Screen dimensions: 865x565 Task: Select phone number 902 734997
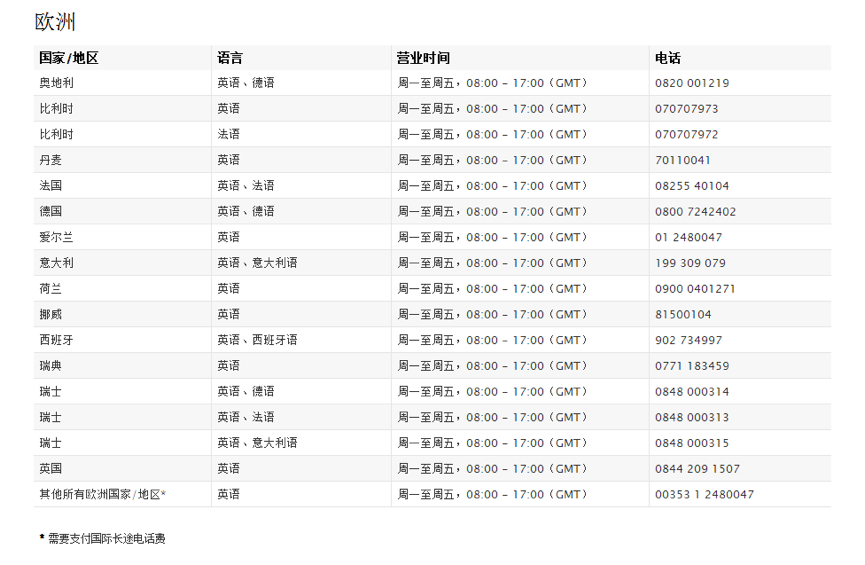click(688, 340)
